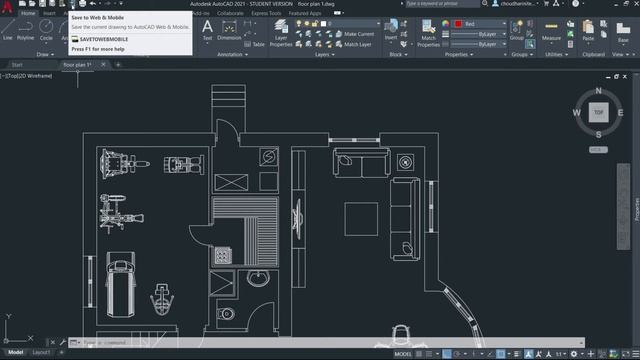This screenshot has height=360, width=640.
Task: Expand the Annotation panel
Action: (232, 54)
